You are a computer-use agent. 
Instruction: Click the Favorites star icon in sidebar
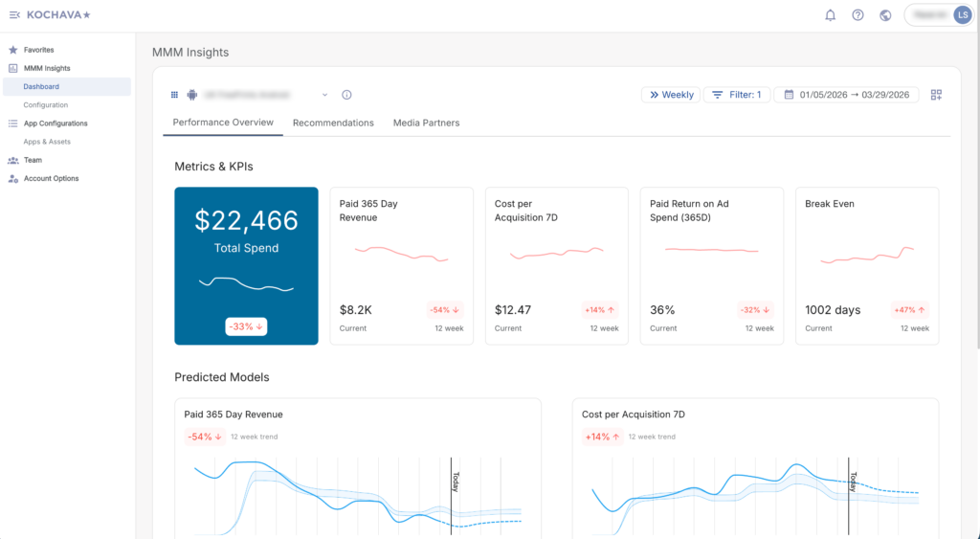tap(13, 50)
